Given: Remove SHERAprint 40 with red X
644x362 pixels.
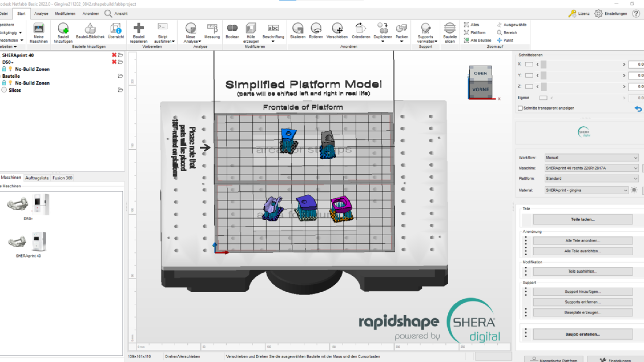Looking at the screenshot, I should 114,55.
